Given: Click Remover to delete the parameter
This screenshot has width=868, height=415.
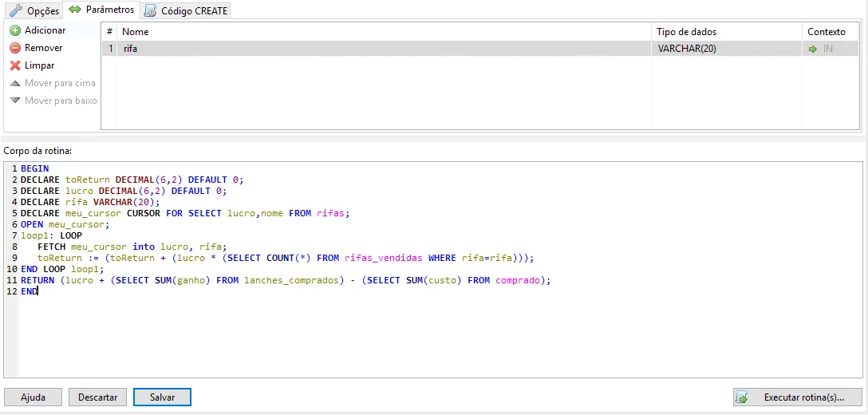Looking at the screenshot, I should [x=43, y=48].
